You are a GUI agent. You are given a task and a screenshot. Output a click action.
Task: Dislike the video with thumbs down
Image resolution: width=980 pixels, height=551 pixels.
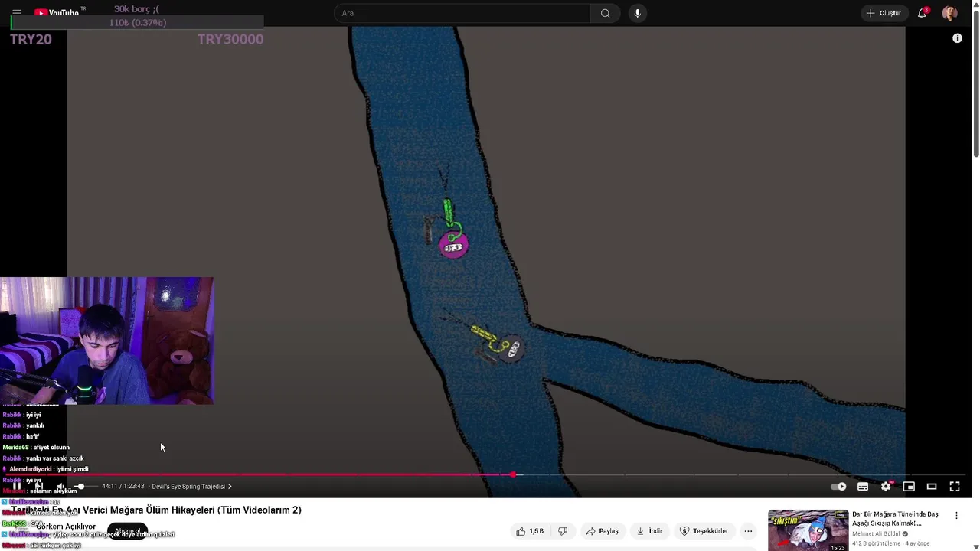[563, 530]
